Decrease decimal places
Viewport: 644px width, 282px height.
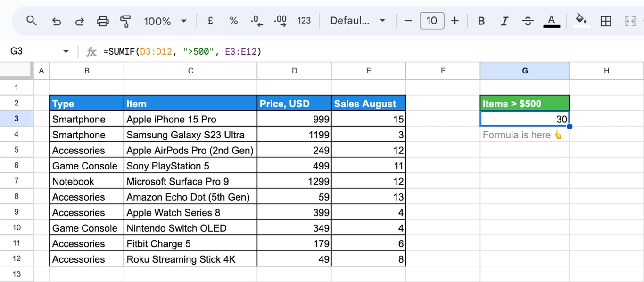coord(257,21)
